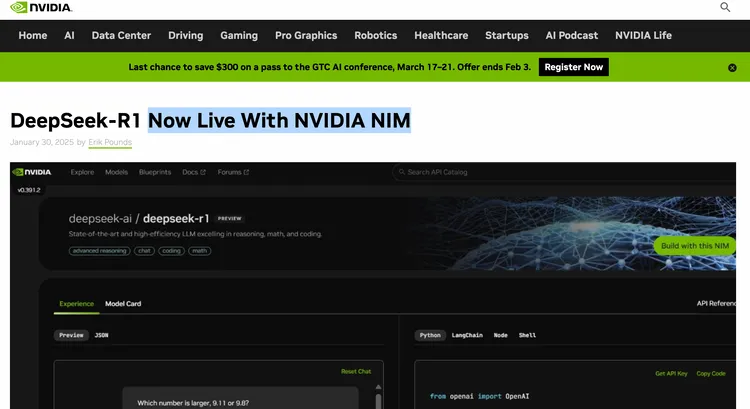Screen dimensions: 750x409
Task: Open the NVIDIA Life page
Action: pos(643,36)
